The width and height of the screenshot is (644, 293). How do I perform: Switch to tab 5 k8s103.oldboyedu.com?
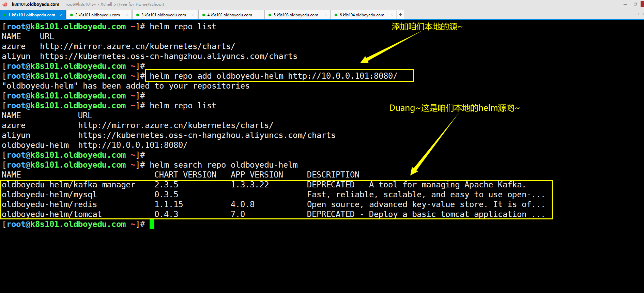[296, 15]
